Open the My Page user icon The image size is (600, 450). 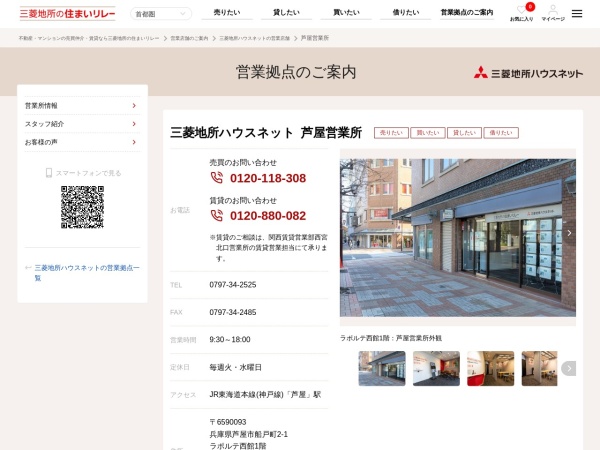553,9
